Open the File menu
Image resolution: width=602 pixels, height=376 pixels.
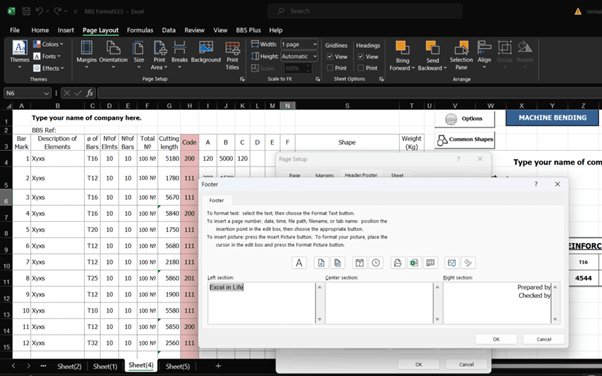[x=15, y=30]
